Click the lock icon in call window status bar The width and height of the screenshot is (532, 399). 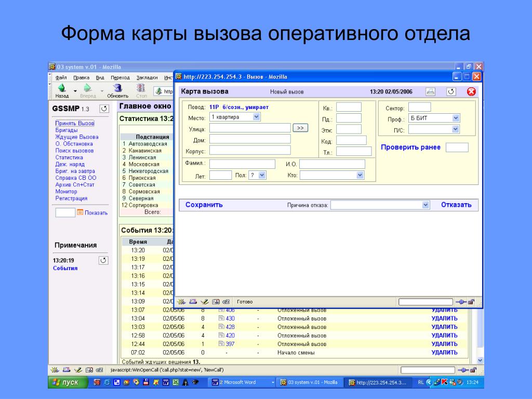click(x=471, y=302)
